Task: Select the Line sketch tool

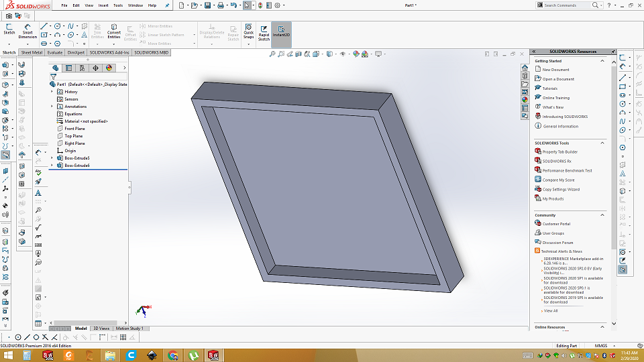Action: click(x=44, y=26)
